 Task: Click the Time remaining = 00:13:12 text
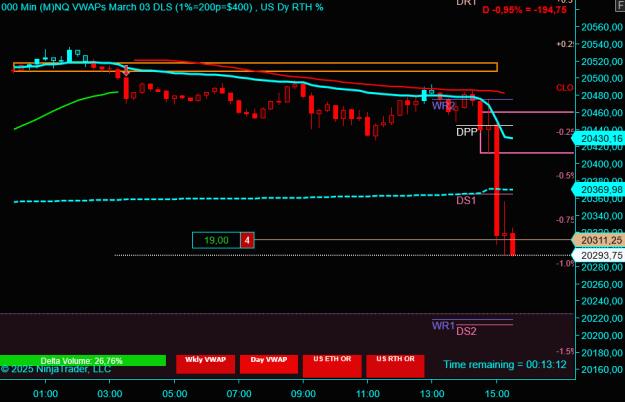505,365
